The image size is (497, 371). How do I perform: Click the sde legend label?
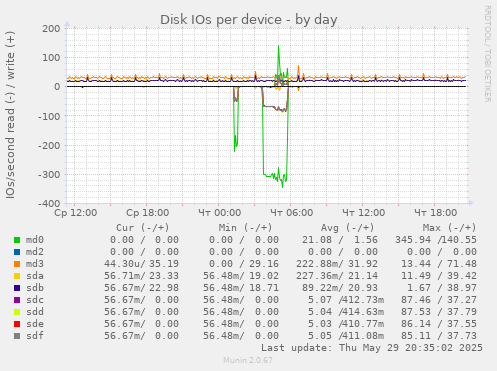[35, 324]
